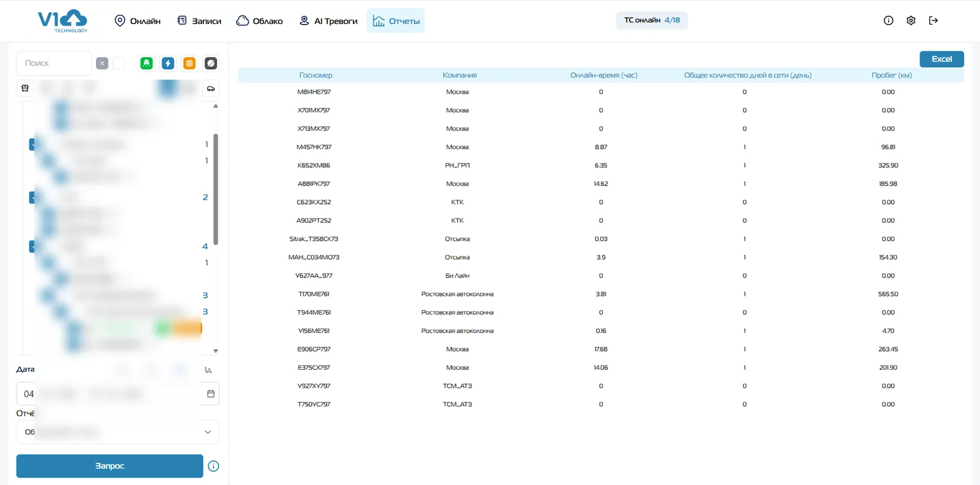Open settings via the gear icon

(911, 20)
